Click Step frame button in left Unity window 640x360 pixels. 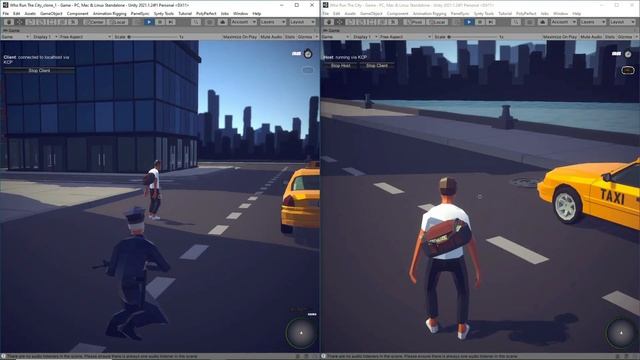(x=171, y=22)
